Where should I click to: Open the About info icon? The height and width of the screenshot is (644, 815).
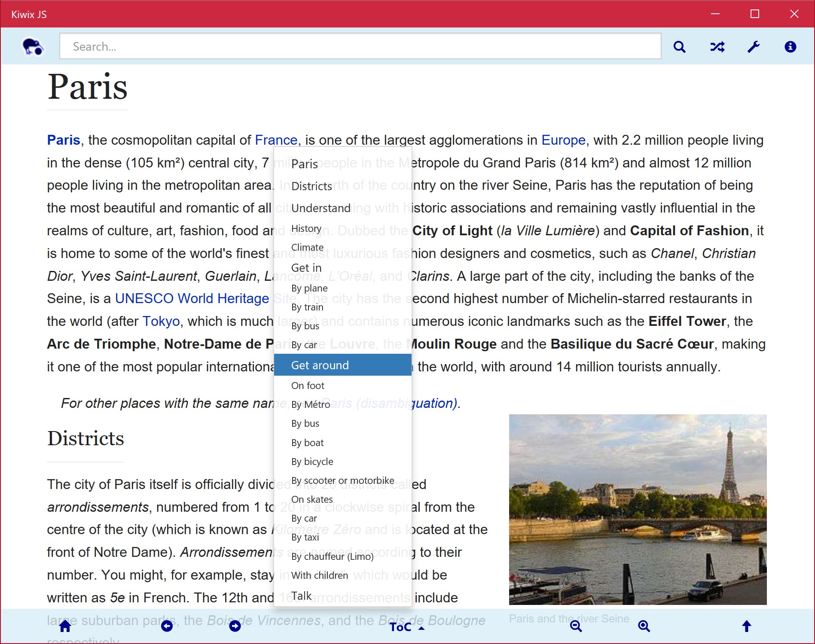point(790,46)
